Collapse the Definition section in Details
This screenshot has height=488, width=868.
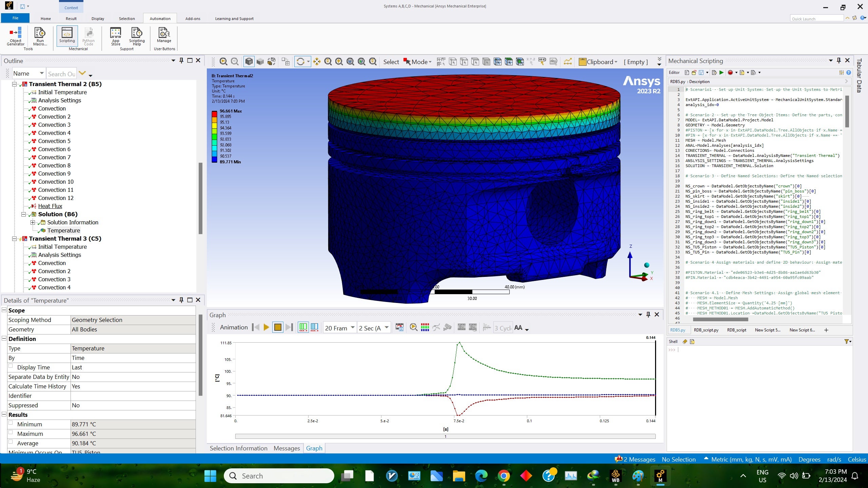tap(4, 339)
